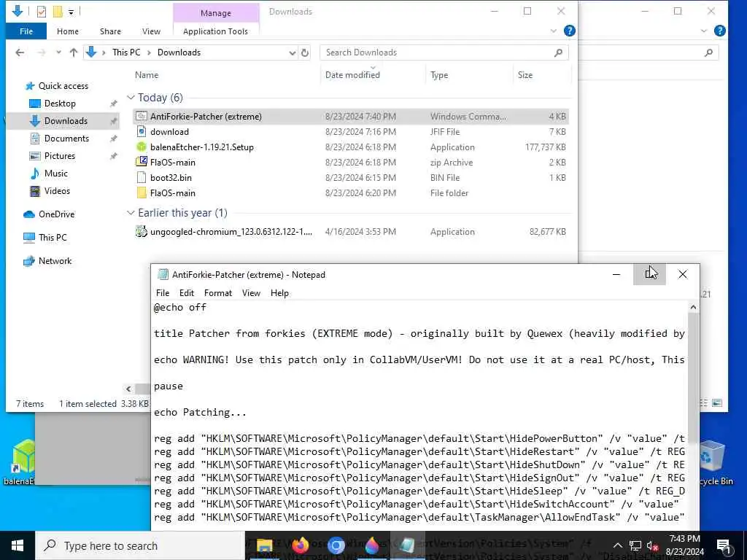Open the View ribbon tab in Explorer

pos(151,31)
